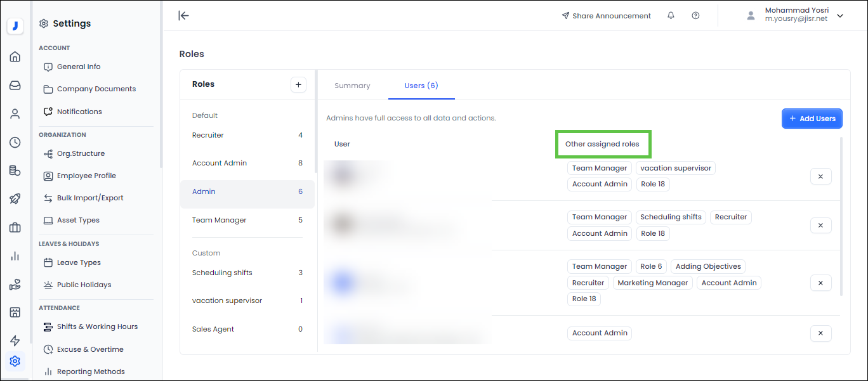Click the clock attendance icon in rail
This screenshot has width=868, height=381.
15,143
